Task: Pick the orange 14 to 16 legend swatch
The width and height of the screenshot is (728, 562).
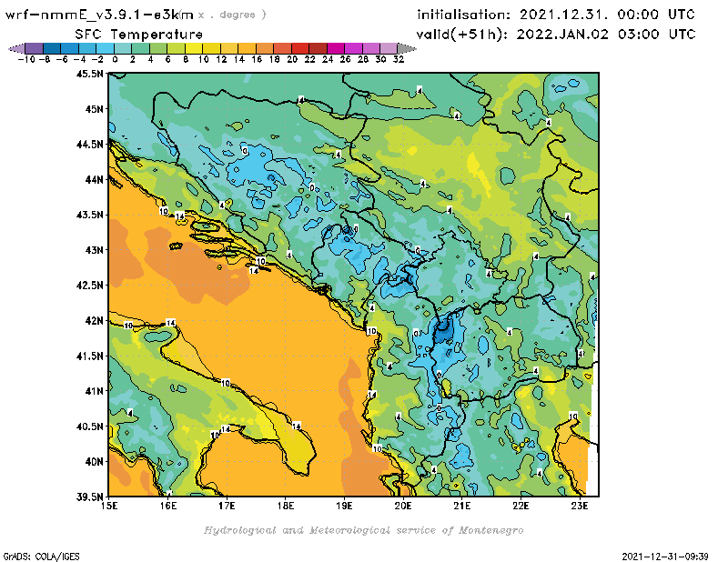Action: click(x=247, y=48)
